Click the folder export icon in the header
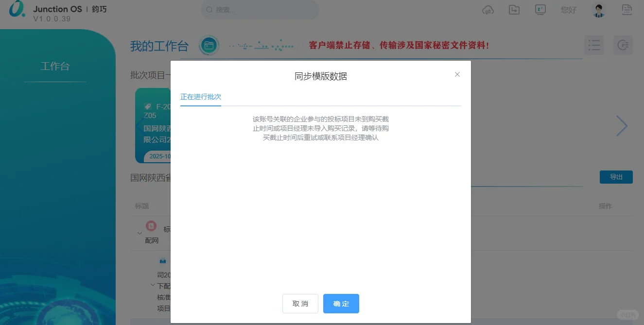This screenshot has width=644, height=325. pyautogui.click(x=514, y=10)
